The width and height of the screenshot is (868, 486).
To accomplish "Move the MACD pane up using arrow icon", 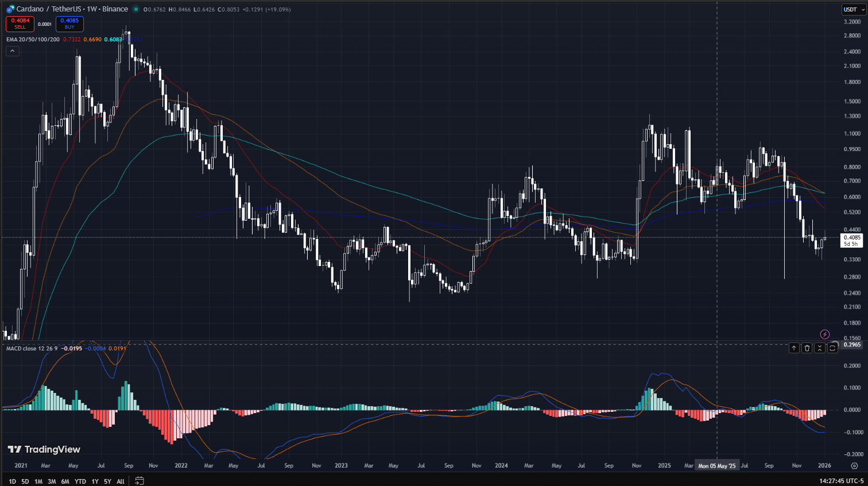I will 794,348.
